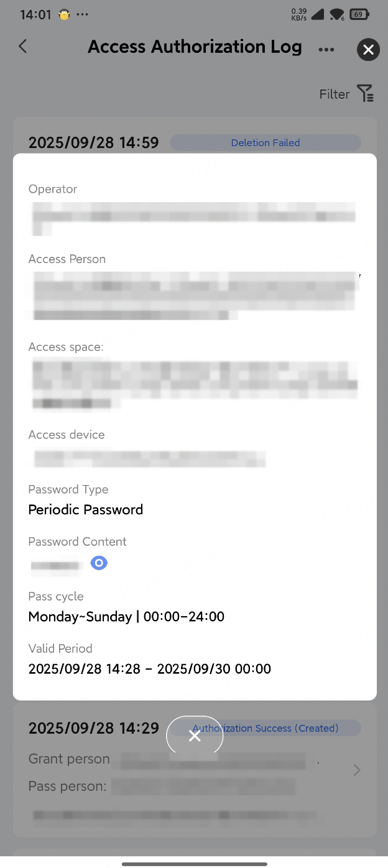The height and width of the screenshot is (868, 388).
Task: Tap the Deletion Failed status badge
Action: 265,142
